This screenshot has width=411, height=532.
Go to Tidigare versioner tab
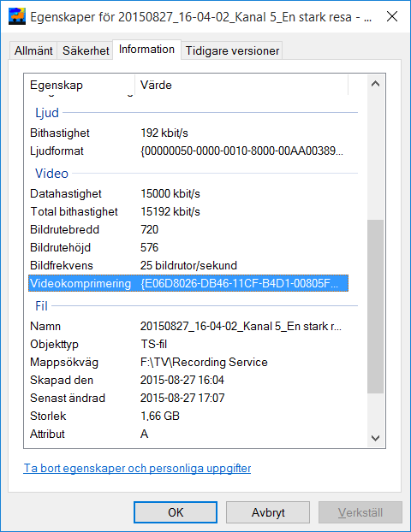(x=232, y=51)
